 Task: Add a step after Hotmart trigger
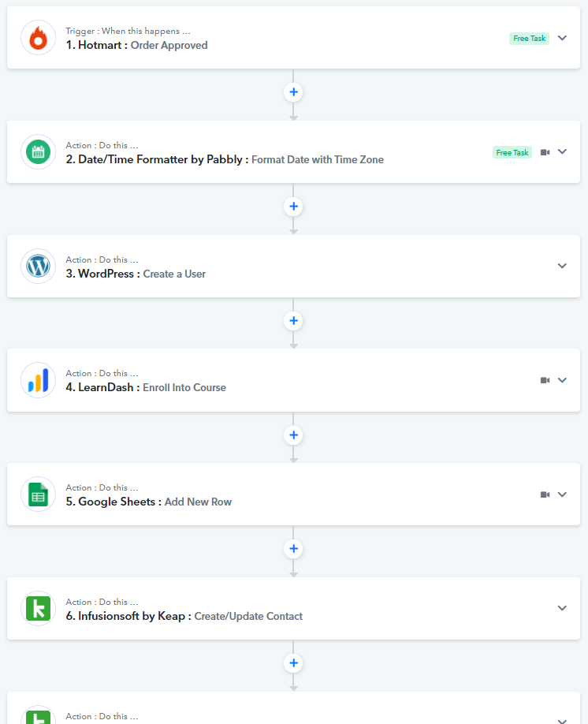point(293,92)
